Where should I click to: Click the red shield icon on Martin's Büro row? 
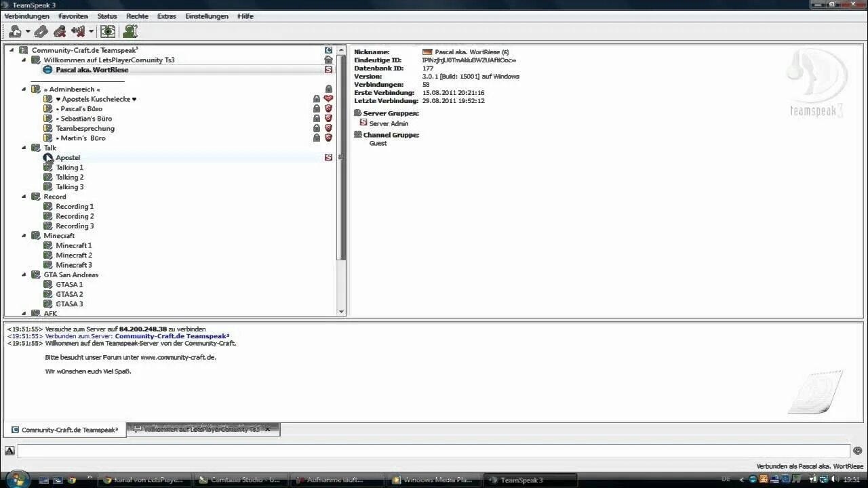coord(329,138)
